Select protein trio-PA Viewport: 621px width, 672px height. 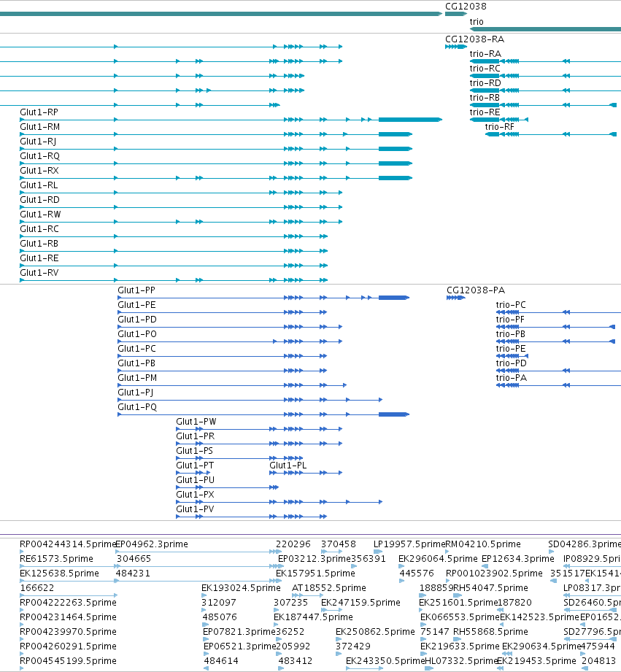click(512, 377)
